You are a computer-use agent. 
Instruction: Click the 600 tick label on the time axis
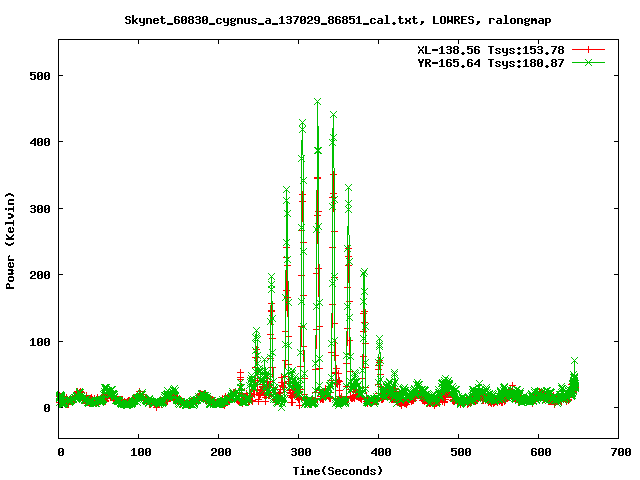tap(541, 452)
